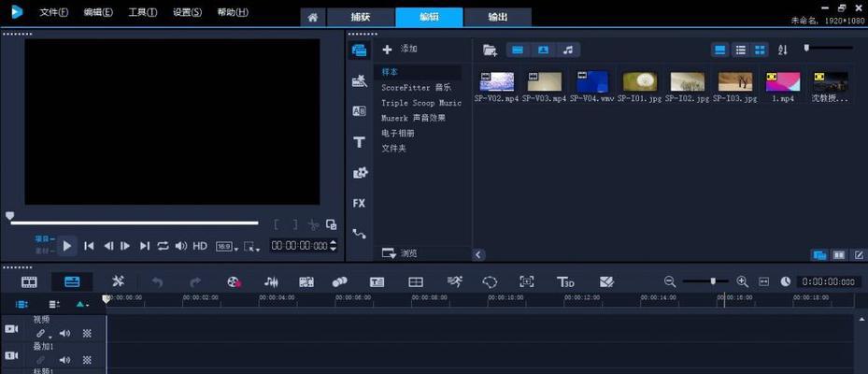Collapse the library folder panel arrow

[478, 255]
